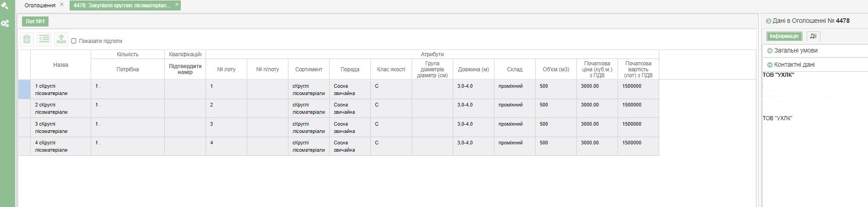Image resolution: width=868 pixels, height=207 pixels.
Task: Expand the Загальні умови section
Action: point(770,51)
